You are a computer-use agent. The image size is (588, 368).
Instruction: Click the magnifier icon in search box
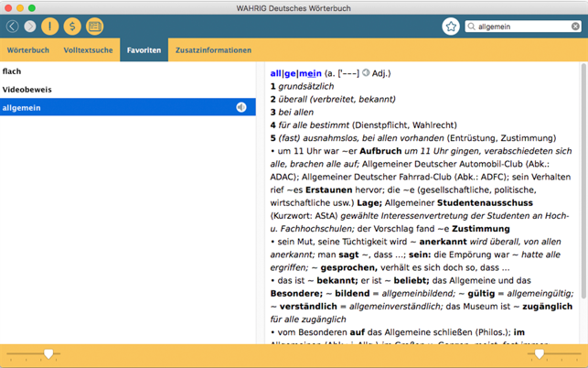tap(472, 27)
